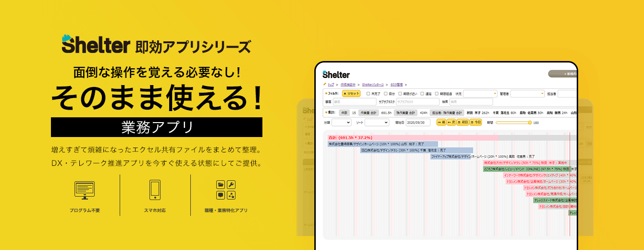Open the 状況 dropdown
Screen dimensions: 644x250
click(480, 94)
